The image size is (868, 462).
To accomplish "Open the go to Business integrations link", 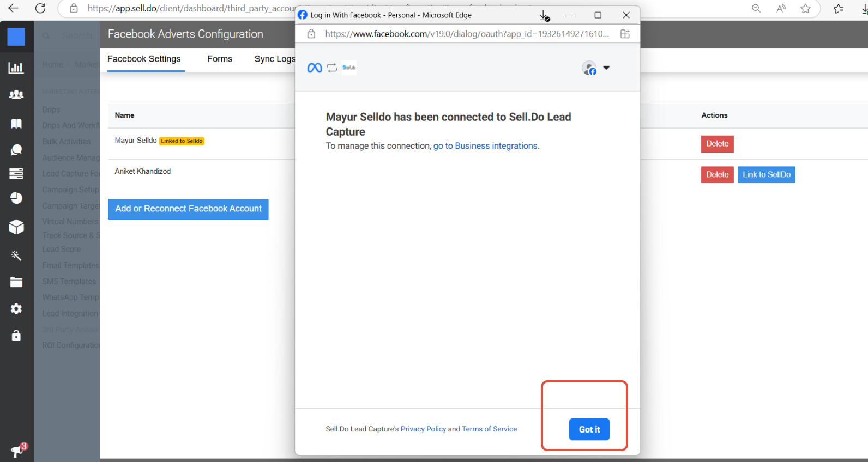I will 485,146.
